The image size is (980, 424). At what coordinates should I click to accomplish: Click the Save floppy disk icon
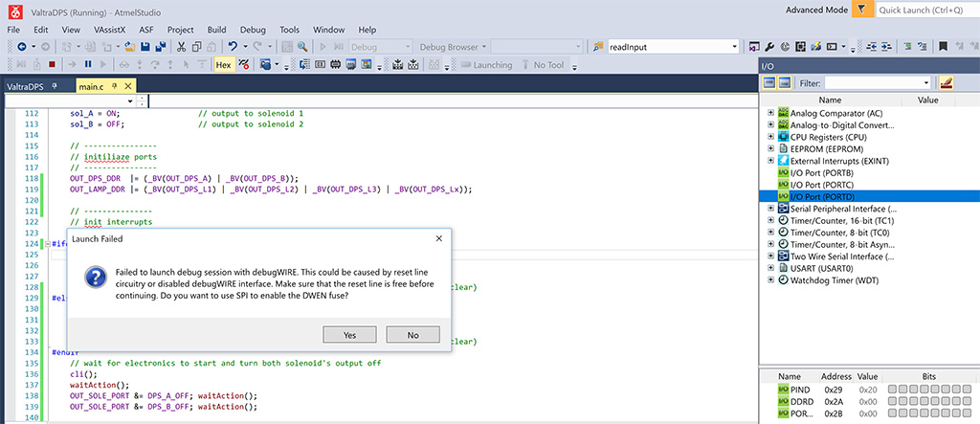tap(145, 46)
